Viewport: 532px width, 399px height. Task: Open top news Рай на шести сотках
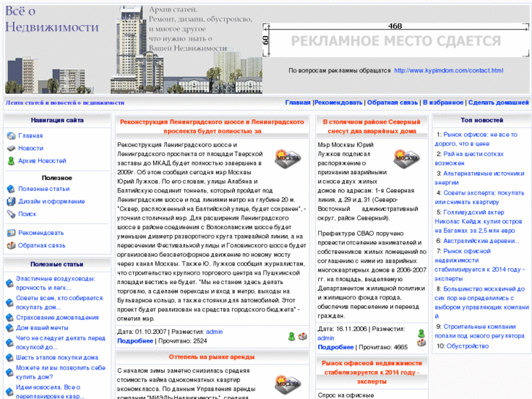(469, 159)
